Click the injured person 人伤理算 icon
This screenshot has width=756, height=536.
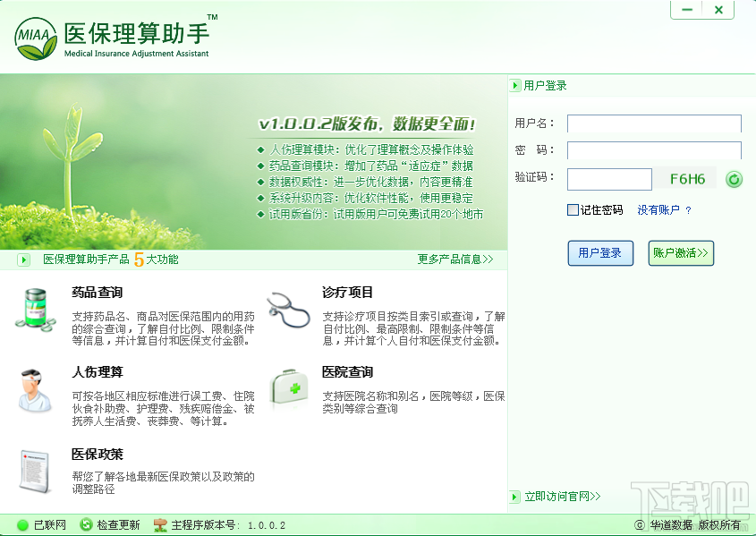coord(34,390)
